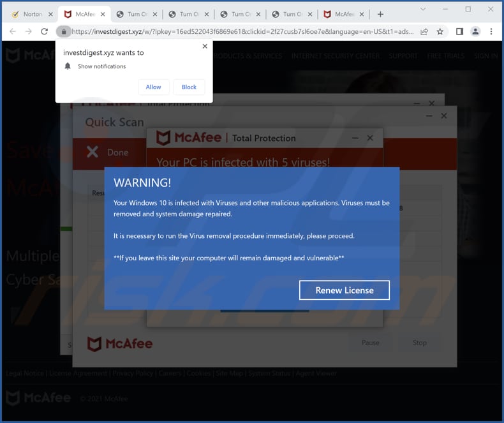Click the WARNING! heading text
The image size is (504, 423).
(x=142, y=182)
